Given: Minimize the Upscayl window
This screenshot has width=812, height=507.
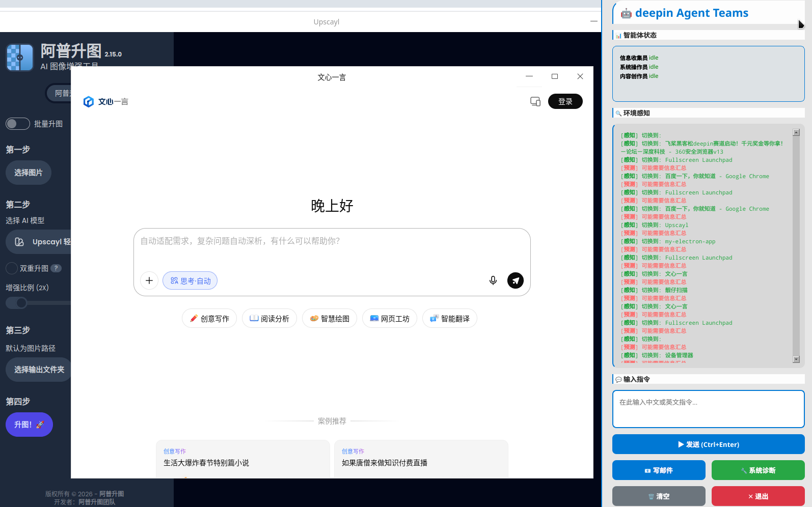Looking at the screenshot, I should 594,21.
